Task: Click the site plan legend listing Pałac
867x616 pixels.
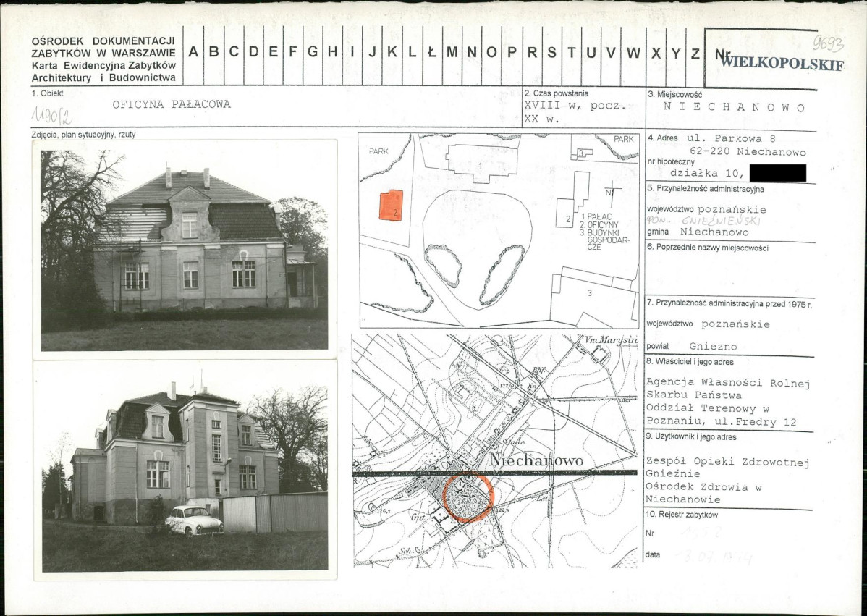Action: (x=599, y=230)
